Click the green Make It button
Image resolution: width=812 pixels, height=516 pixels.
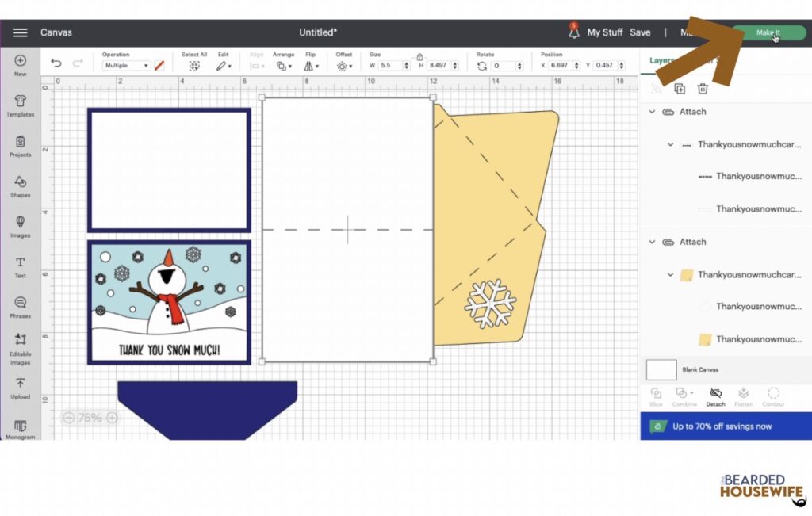[x=769, y=32]
